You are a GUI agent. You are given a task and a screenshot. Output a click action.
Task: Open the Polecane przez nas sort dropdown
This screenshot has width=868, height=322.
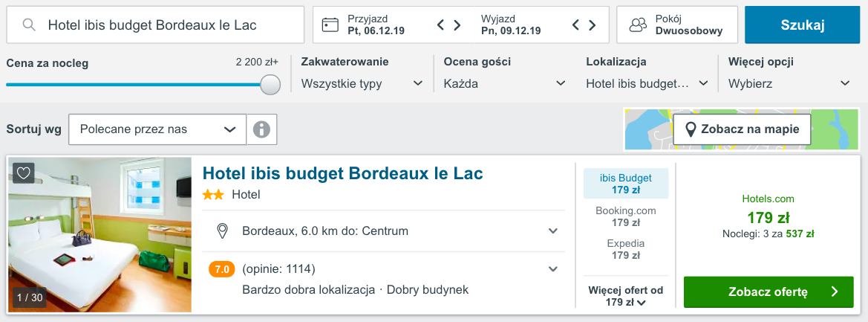click(x=157, y=129)
